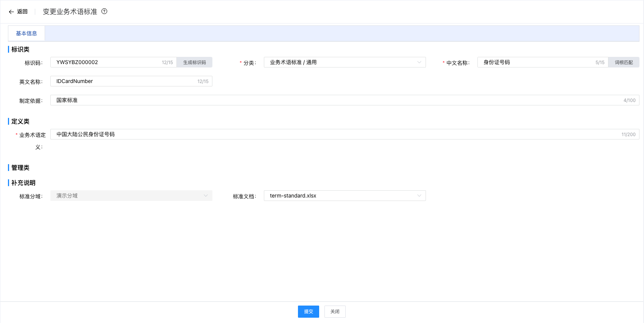This screenshot has width=644, height=323.
Task: Click the 英文名称 input field
Action: (125, 81)
